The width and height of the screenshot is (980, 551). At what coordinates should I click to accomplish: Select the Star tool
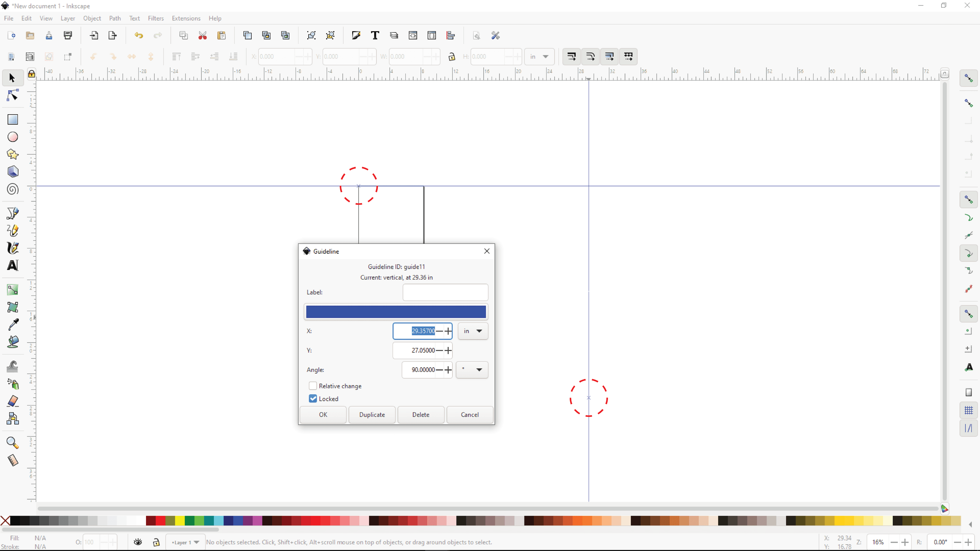(13, 154)
